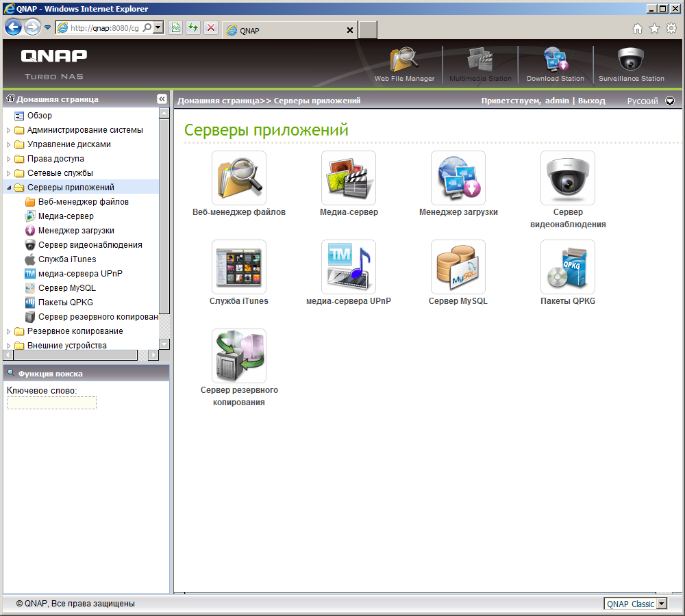The height and width of the screenshot is (616, 685).
Task: Select Служба iTunes in the sidebar tree
Action: 67,259
